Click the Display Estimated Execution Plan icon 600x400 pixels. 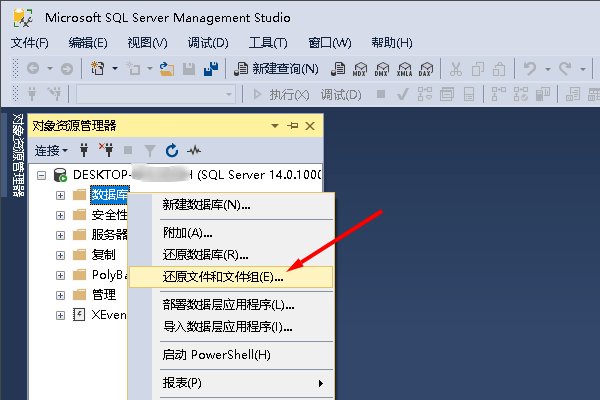425,94
